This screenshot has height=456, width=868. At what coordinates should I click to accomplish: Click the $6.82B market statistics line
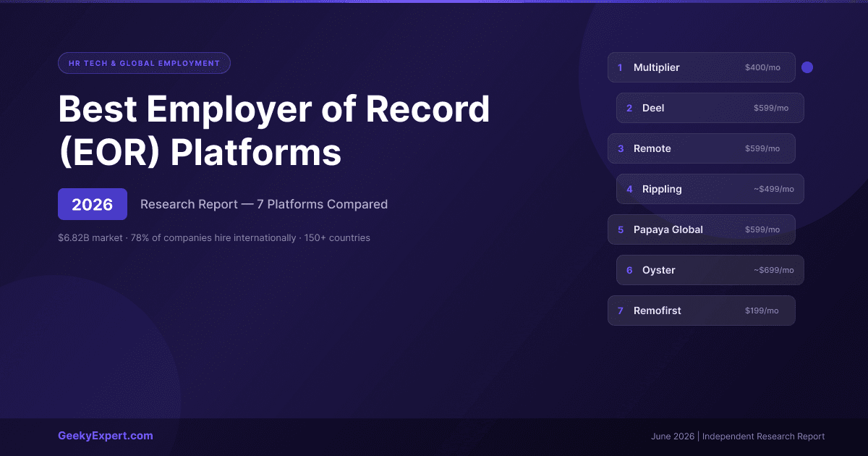click(x=214, y=237)
